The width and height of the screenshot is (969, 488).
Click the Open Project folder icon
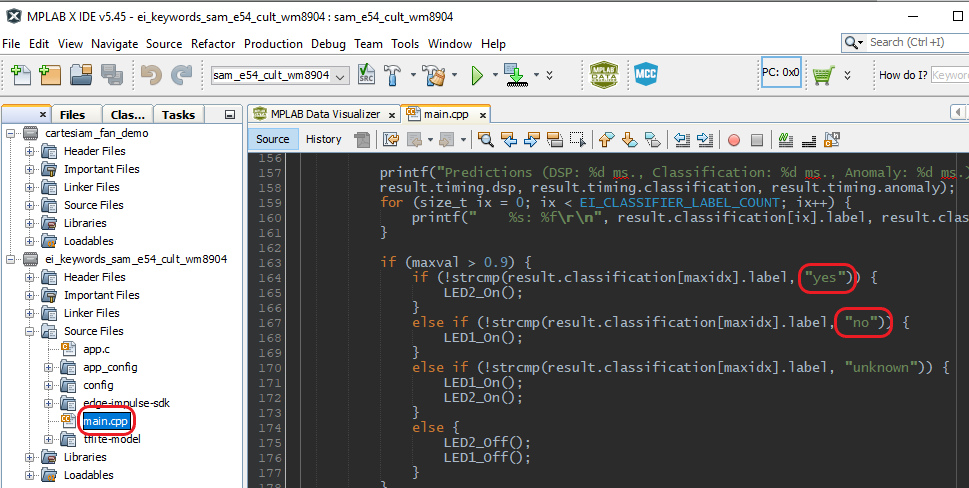coord(80,75)
